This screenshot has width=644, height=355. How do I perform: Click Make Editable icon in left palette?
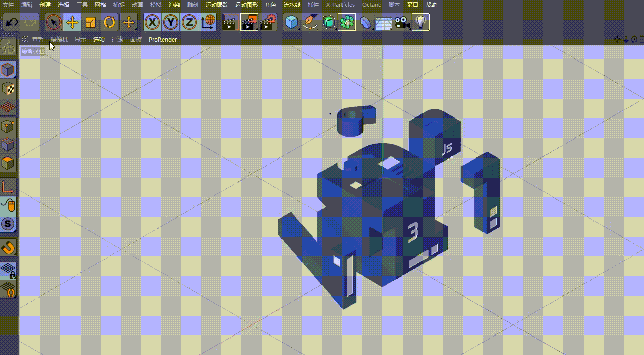(x=8, y=47)
